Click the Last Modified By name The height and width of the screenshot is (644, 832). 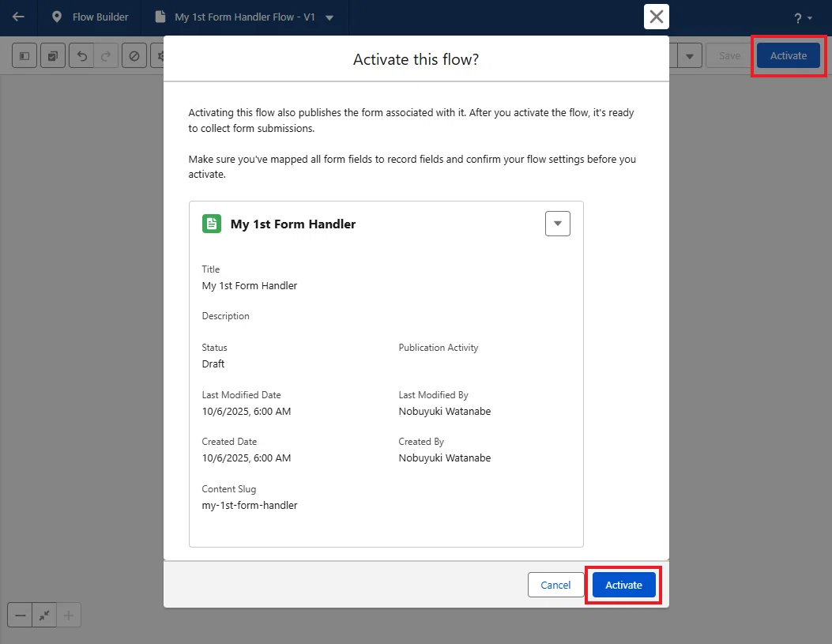445,411
